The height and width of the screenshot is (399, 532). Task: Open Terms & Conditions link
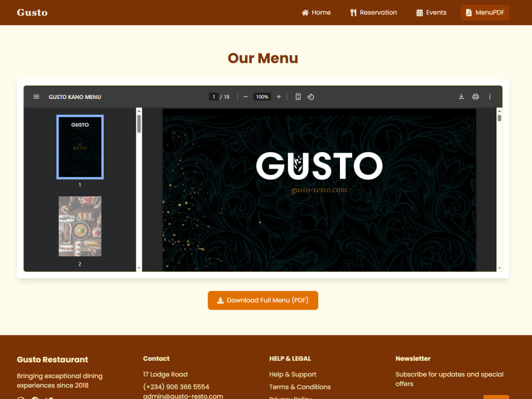click(300, 387)
